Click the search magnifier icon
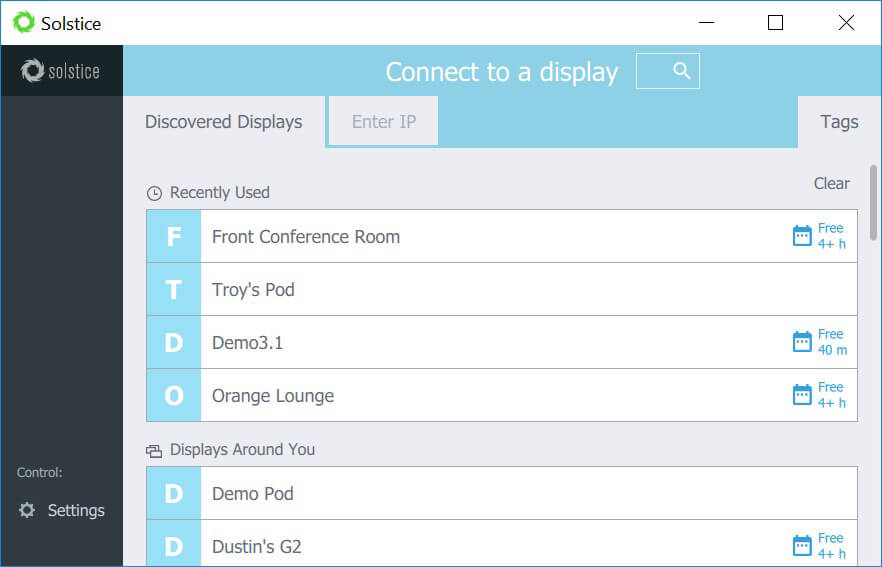The image size is (882, 567). click(681, 71)
